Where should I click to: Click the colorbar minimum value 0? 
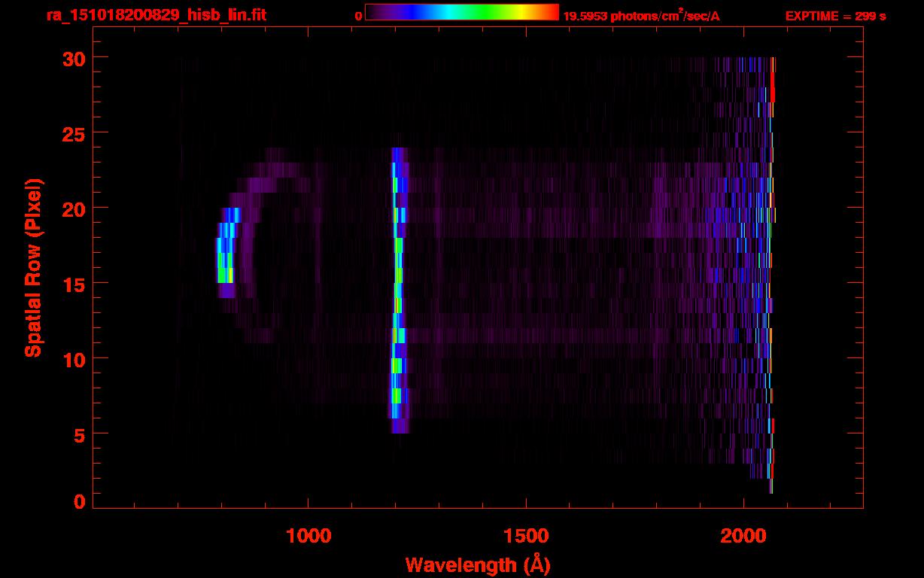[358, 16]
